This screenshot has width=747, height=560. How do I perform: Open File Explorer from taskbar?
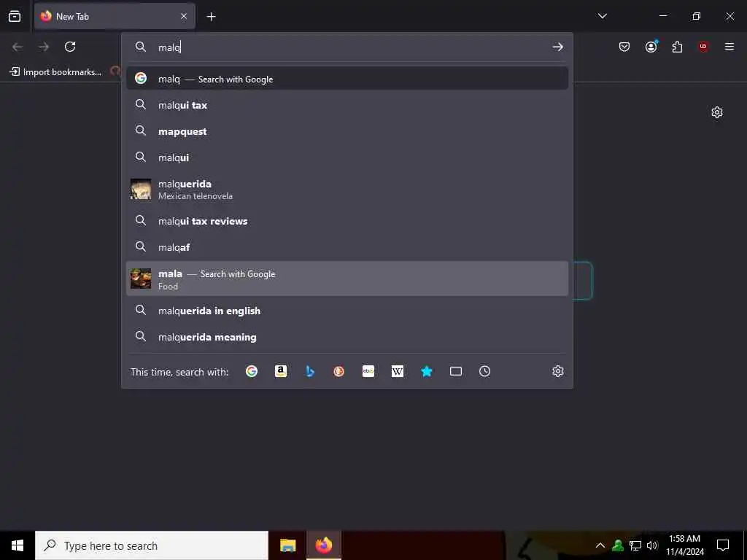tap(287, 545)
